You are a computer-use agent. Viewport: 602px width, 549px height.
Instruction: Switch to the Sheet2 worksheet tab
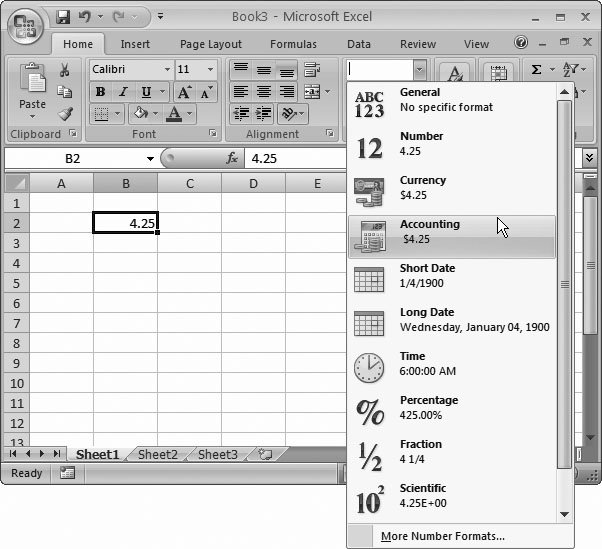tap(157, 454)
